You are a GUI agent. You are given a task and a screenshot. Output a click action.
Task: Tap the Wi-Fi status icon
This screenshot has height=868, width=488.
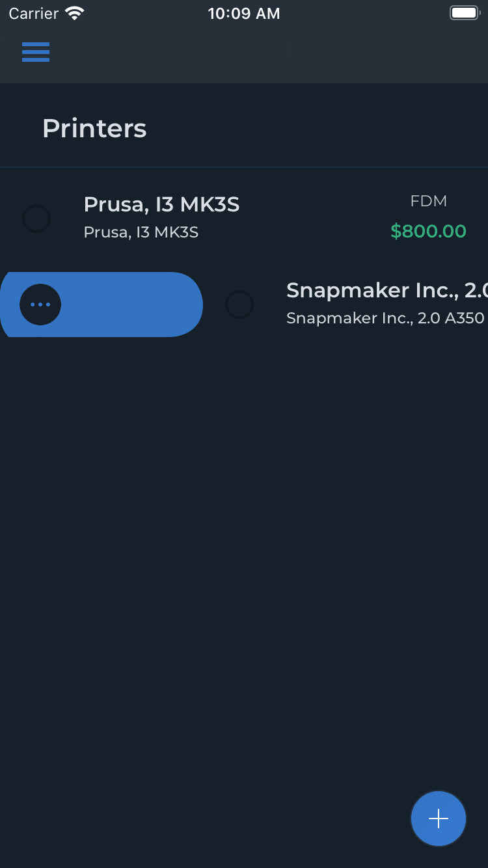point(75,14)
